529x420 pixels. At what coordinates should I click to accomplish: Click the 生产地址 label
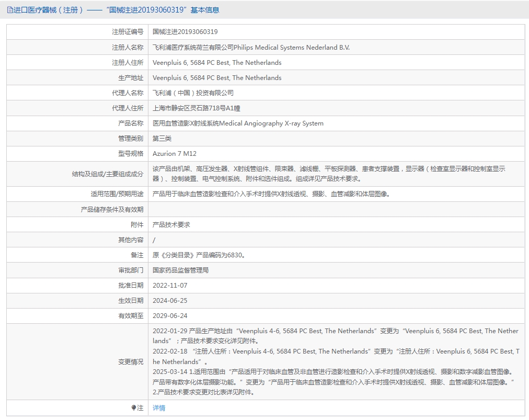(x=131, y=77)
